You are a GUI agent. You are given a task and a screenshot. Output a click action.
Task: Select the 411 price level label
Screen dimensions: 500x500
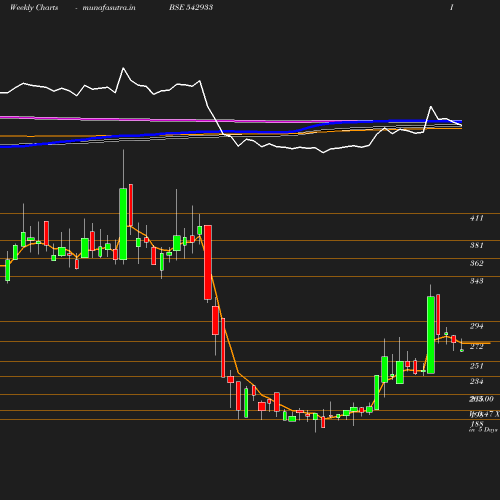(x=477, y=218)
